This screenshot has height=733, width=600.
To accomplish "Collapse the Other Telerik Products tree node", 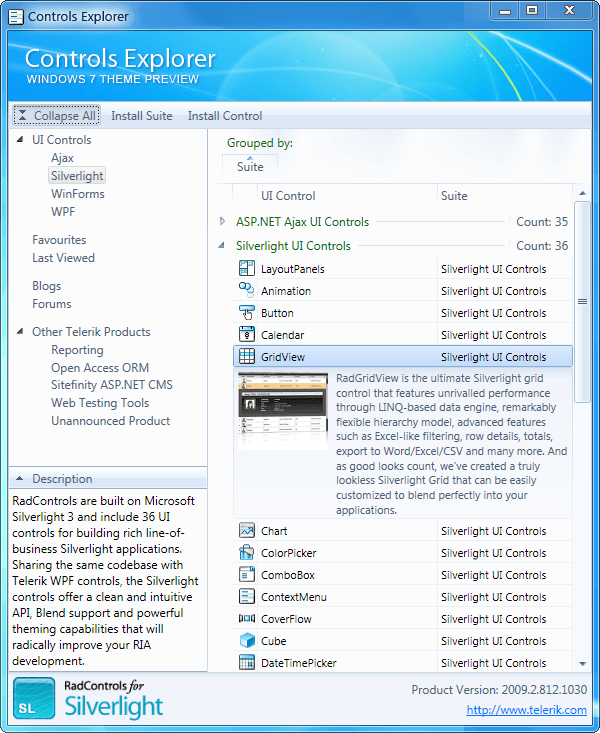I will coord(20,331).
